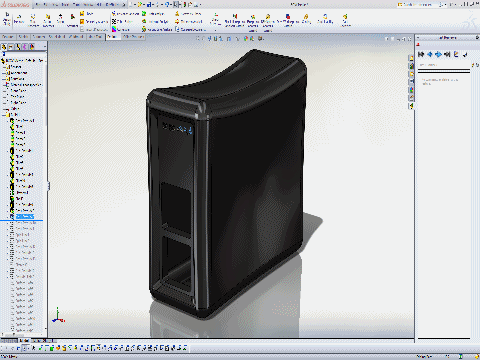Screen dimensions: 480x360
Task: Toggle the highlighted Select cursor tool in the top toolbar
Action: [x=175, y=5]
